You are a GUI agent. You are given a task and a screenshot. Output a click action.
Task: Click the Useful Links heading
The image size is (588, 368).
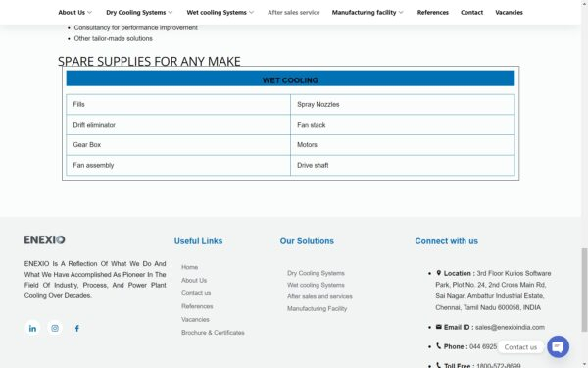[x=198, y=241]
